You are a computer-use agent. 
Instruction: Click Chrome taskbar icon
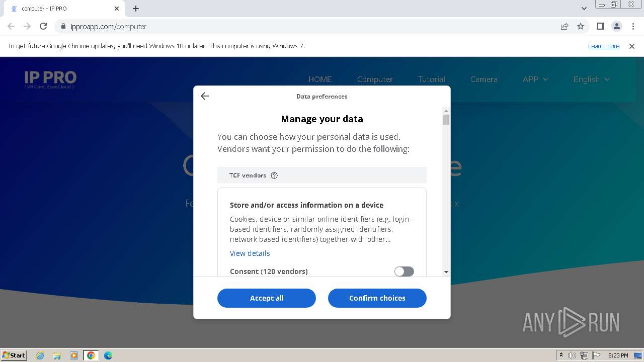coord(91,355)
